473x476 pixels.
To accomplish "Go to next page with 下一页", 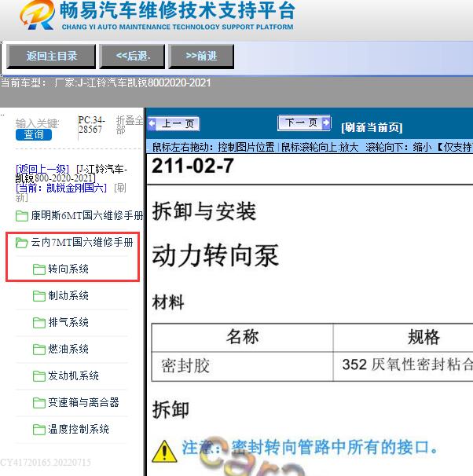I will [304, 123].
